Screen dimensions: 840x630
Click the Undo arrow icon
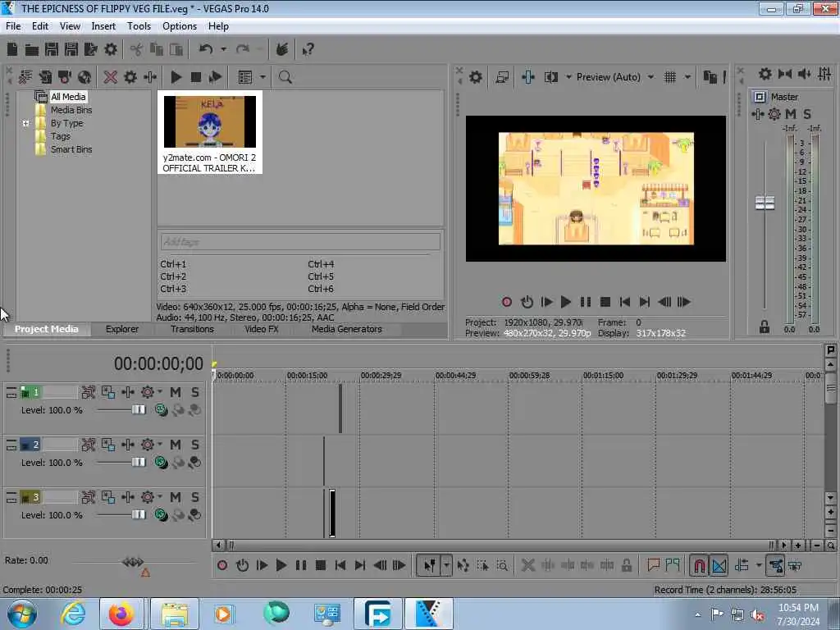[206, 49]
